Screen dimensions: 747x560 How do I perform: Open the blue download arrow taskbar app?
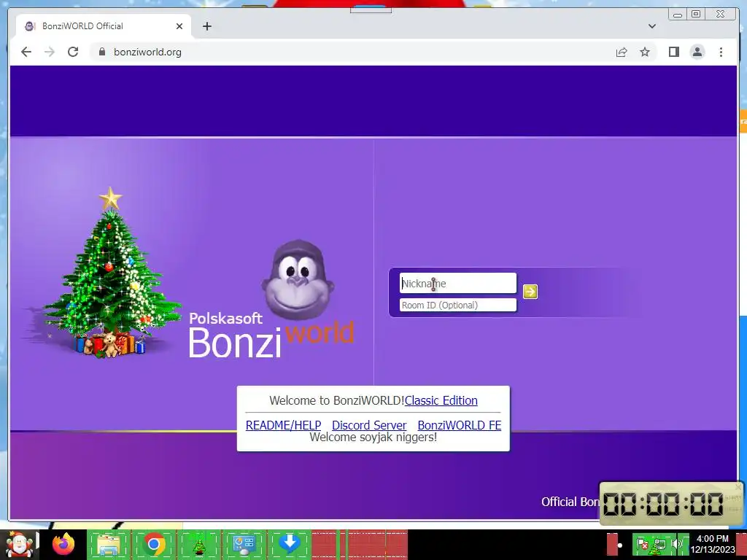(x=289, y=544)
